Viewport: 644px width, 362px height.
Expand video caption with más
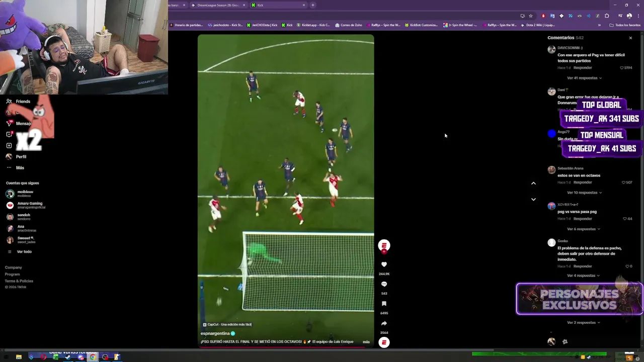coord(366,342)
